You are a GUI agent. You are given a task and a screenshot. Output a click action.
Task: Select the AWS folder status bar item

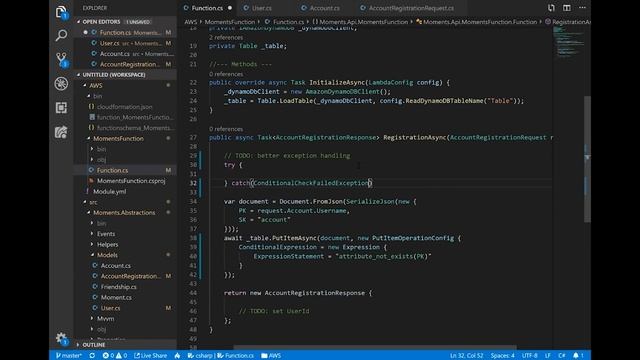coord(271,356)
